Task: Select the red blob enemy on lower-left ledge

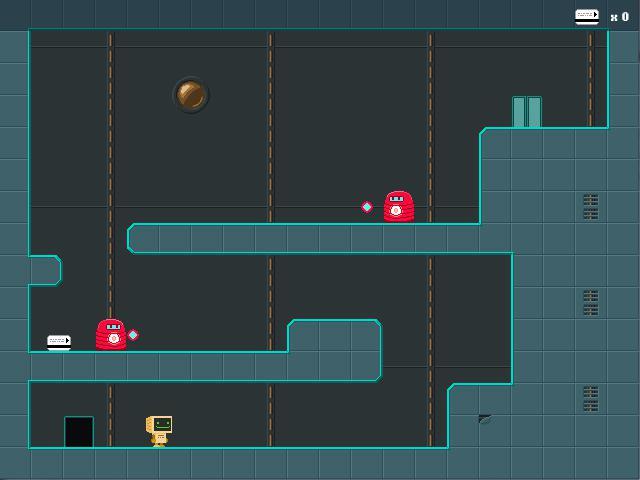Action: (111, 335)
